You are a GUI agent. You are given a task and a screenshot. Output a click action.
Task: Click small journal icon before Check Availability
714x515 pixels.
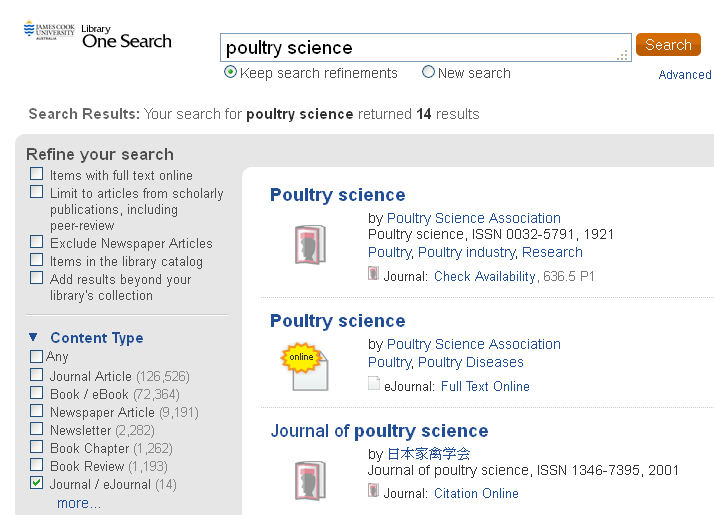373,273
